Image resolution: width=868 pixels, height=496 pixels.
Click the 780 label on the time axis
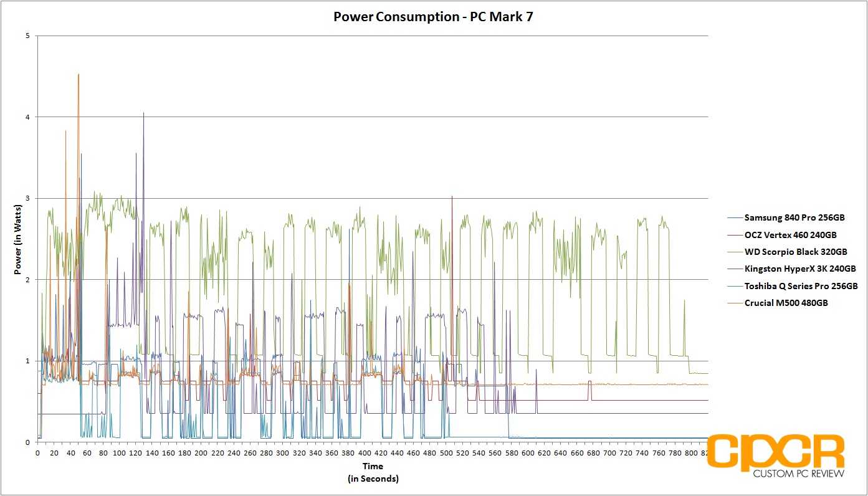[675, 453]
